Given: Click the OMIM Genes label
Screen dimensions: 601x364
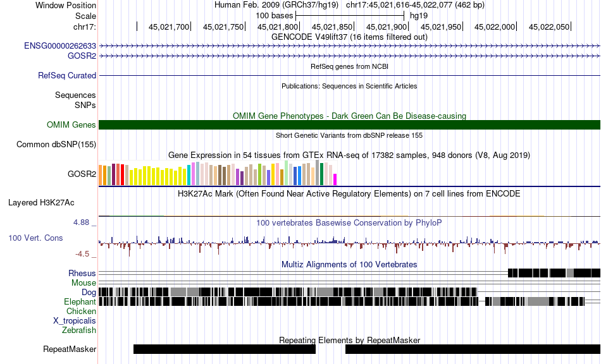Looking at the screenshot, I should click(x=71, y=124).
